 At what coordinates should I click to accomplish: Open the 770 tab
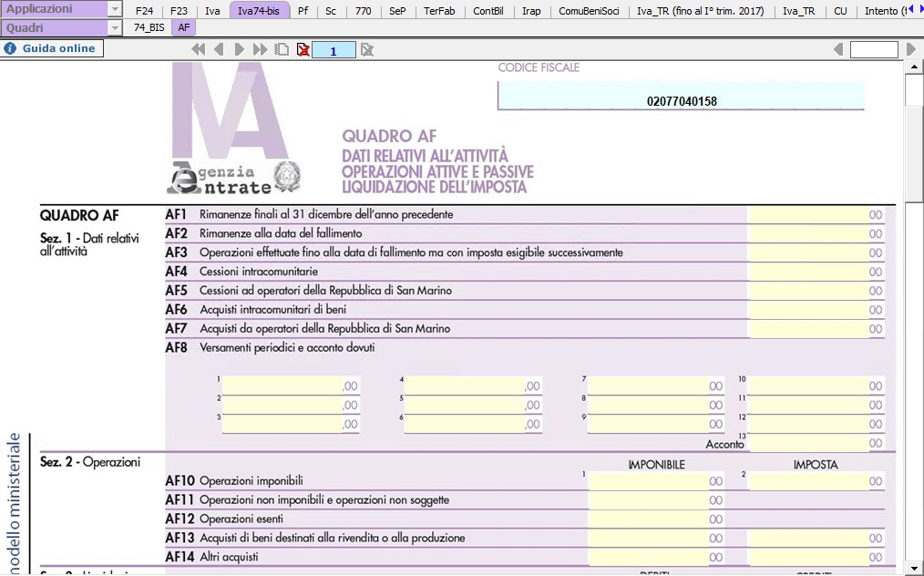(364, 11)
